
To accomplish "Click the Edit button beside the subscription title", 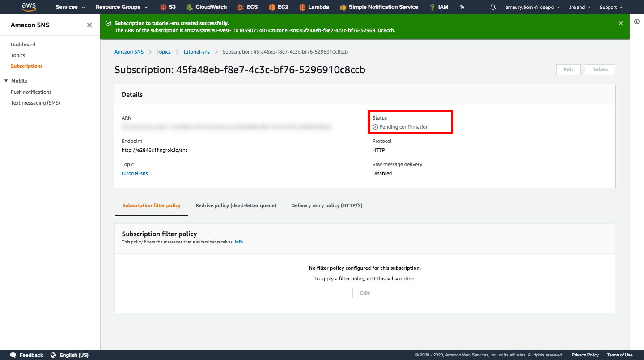I will click(x=568, y=70).
